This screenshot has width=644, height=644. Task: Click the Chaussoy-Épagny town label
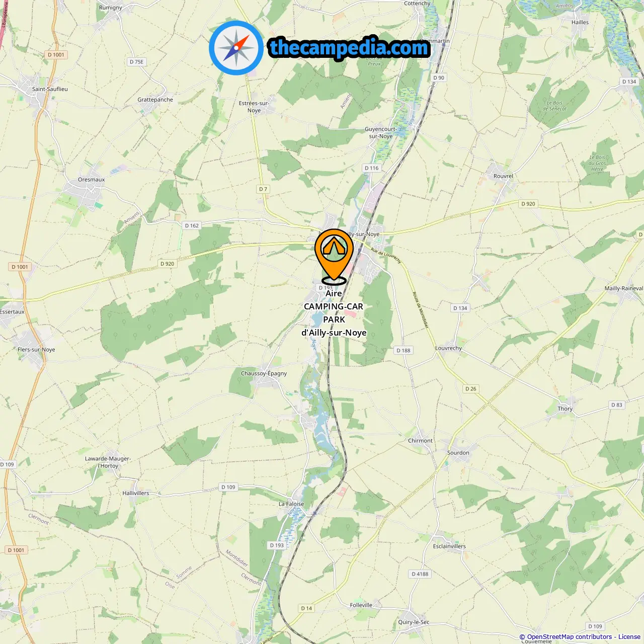click(264, 373)
